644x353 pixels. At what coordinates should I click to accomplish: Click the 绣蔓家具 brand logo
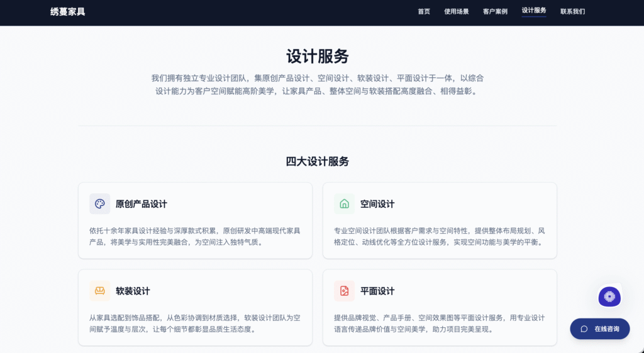pyautogui.click(x=68, y=11)
